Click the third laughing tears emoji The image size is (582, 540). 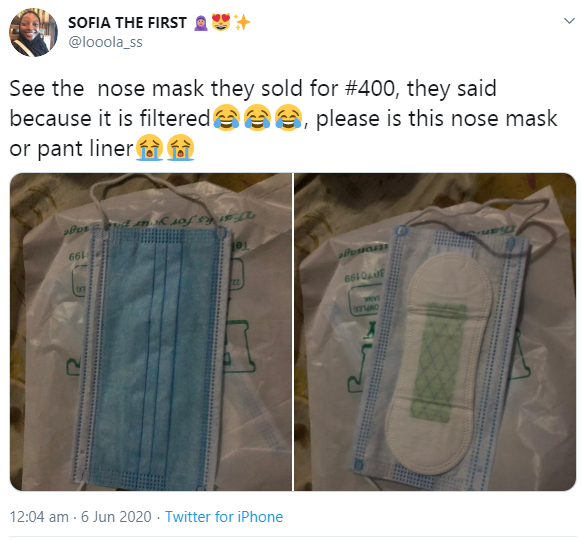point(288,118)
